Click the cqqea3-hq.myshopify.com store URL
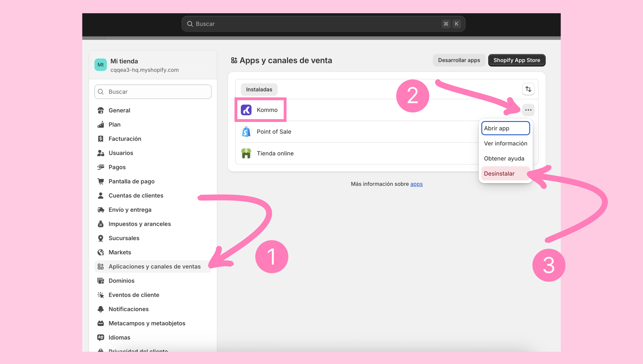Screen dimensions: 643x364 pyautogui.click(x=144, y=70)
